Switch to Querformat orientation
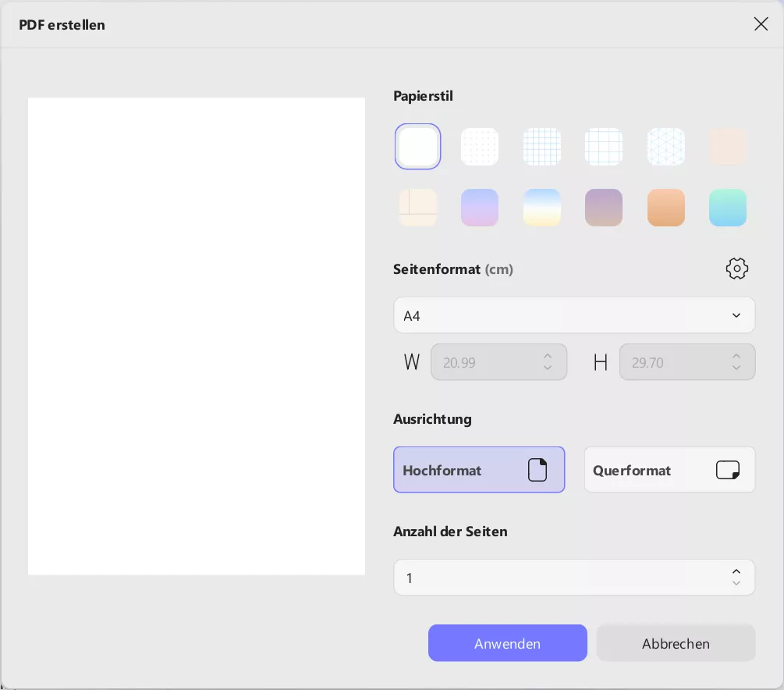The width and height of the screenshot is (784, 690). tap(669, 470)
